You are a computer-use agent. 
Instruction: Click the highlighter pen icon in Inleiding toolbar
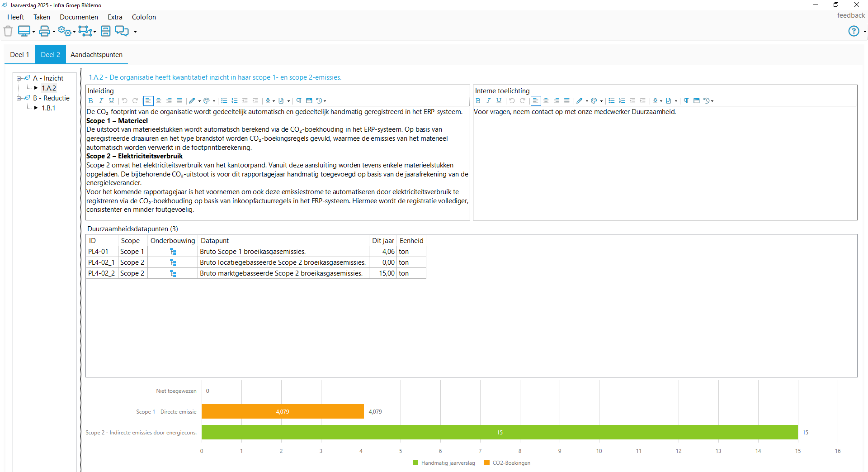click(192, 101)
